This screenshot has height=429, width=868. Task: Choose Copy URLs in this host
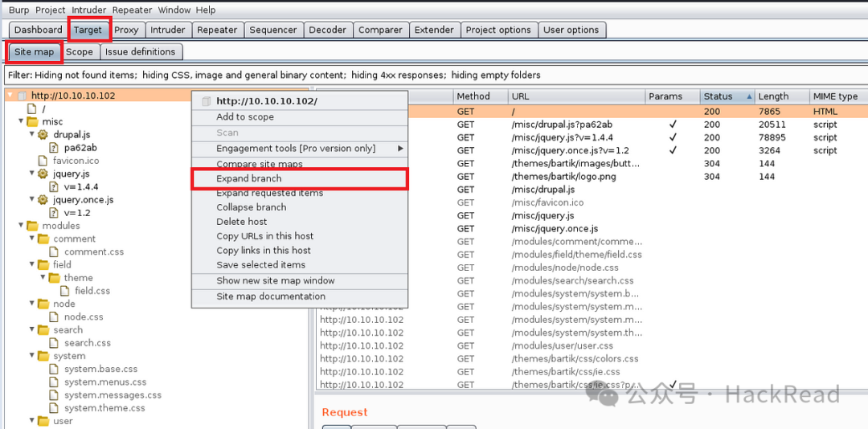point(300,236)
